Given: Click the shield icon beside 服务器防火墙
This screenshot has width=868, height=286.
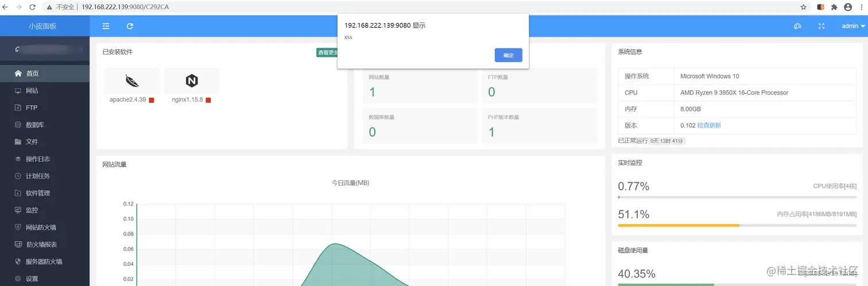Looking at the screenshot, I should 18,261.
